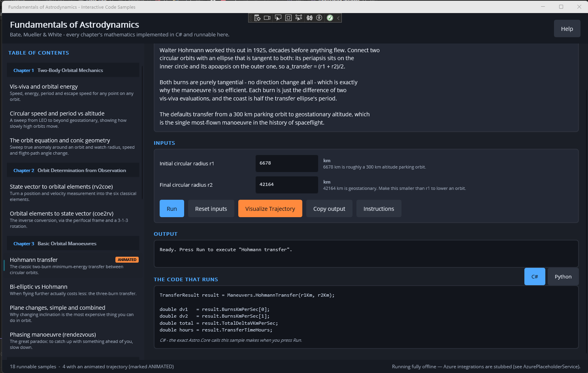The height and width of the screenshot is (373, 588).
Task: Click the TABLE OF CONTENTS heading
Action: [x=39, y=53]
